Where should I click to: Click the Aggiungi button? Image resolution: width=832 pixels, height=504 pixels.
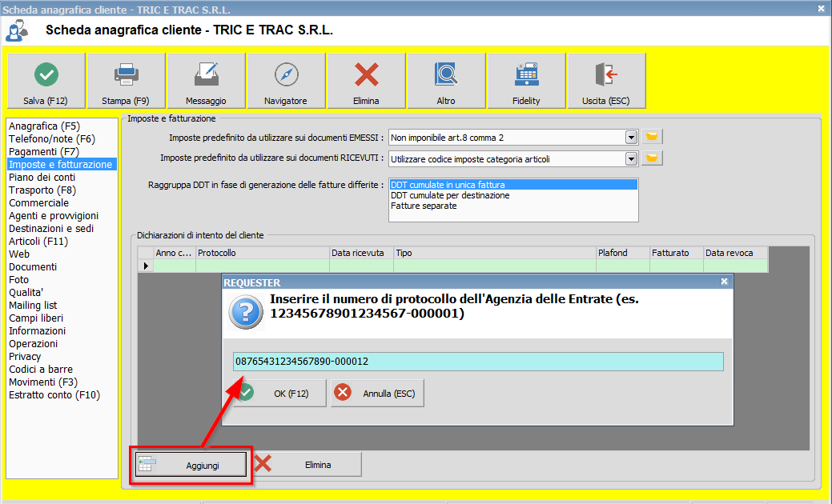pyautogui.click(x=191, y=465)
